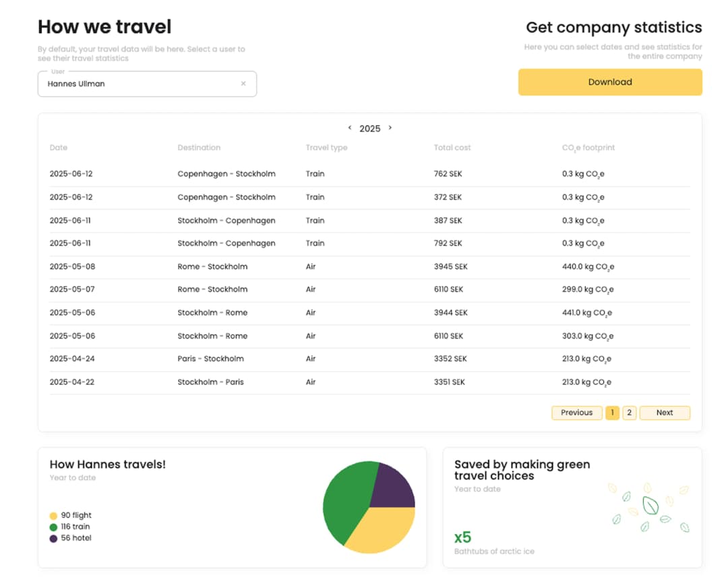Go to Previous table page
The image size is (728, 588).
tap(576, 413)
